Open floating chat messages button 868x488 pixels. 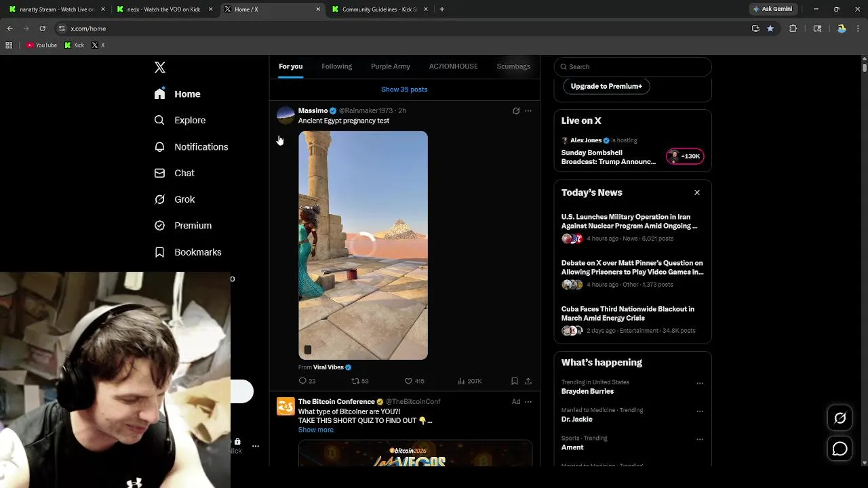(x=840, y=449)
